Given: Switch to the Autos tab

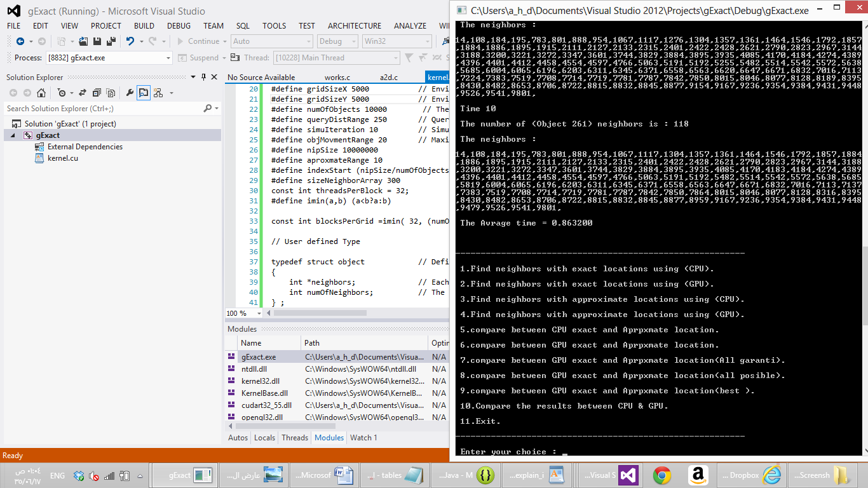Looking at the screenshot, I should (x=238, y=438).
